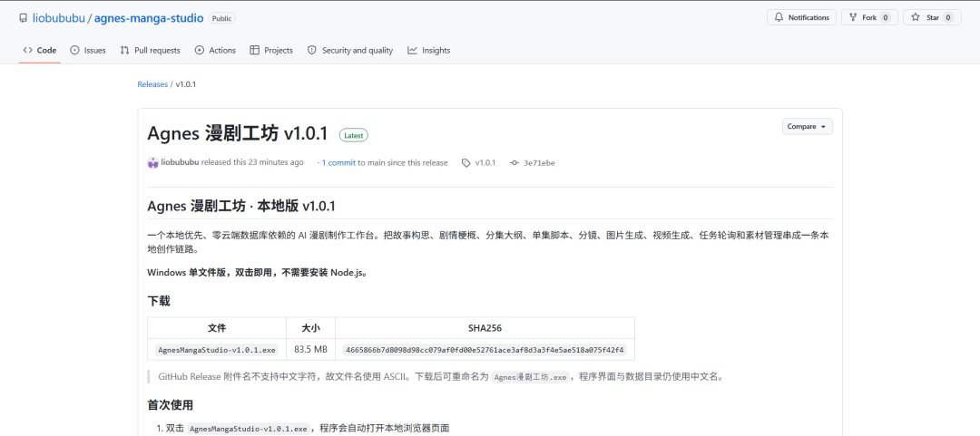Click the repository book icon beside liobububu
Viewport: 980px width, 436px height.
[x=23, y=18]
